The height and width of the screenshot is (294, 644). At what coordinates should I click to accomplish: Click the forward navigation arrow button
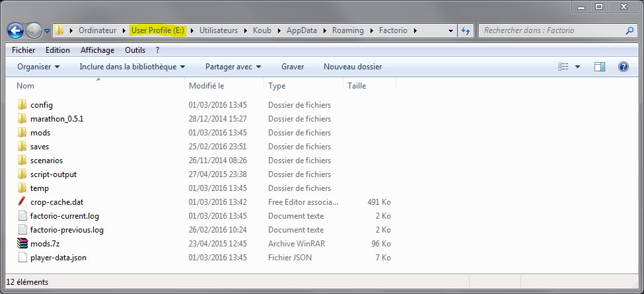34,30
